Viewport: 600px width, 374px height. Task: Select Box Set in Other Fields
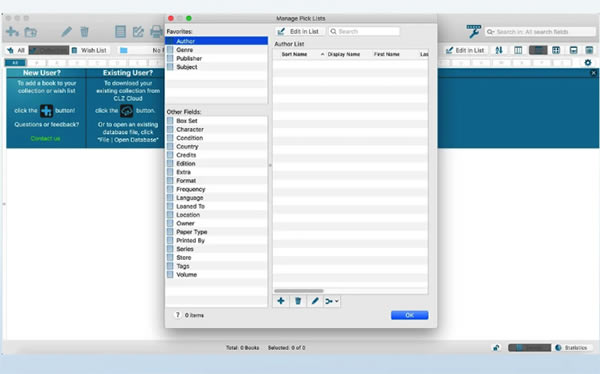[x=217, y=121]
